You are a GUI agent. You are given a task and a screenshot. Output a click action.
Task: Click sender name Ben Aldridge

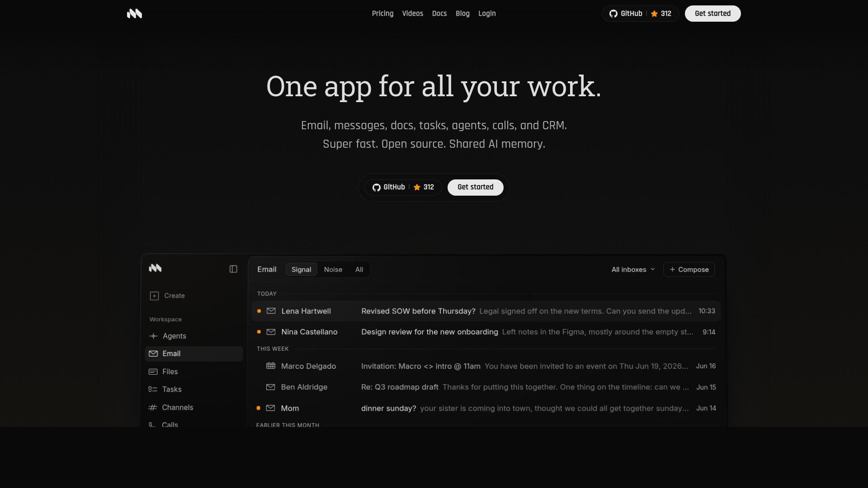[x=304, y=387]
